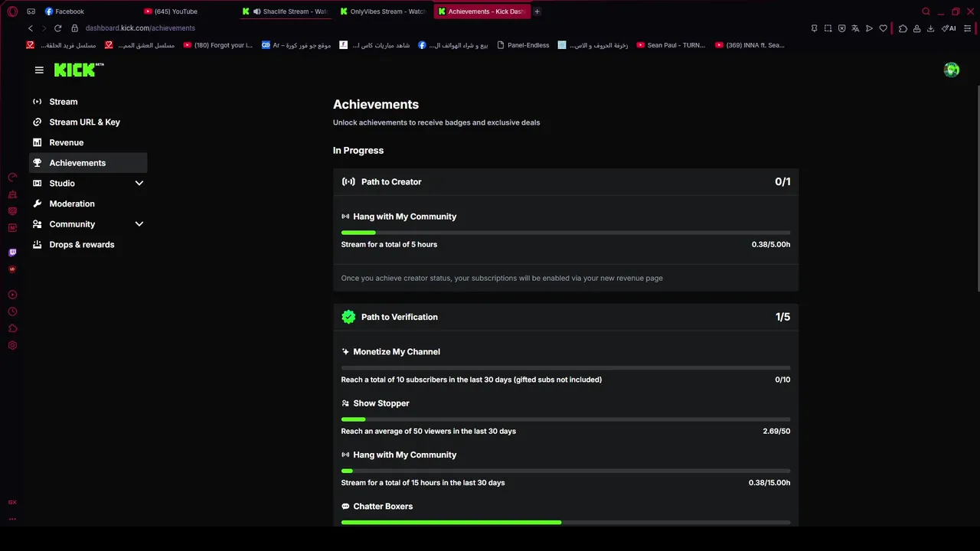Toggle the hamburger sidebar menu
Viewport: 980px width, 551px height.
[x=39, y=70]
